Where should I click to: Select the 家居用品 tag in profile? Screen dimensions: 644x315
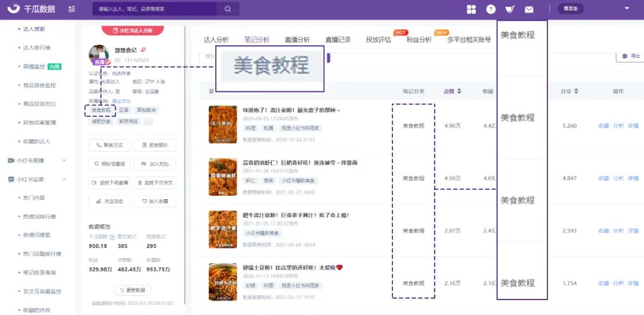pos(129,121)
